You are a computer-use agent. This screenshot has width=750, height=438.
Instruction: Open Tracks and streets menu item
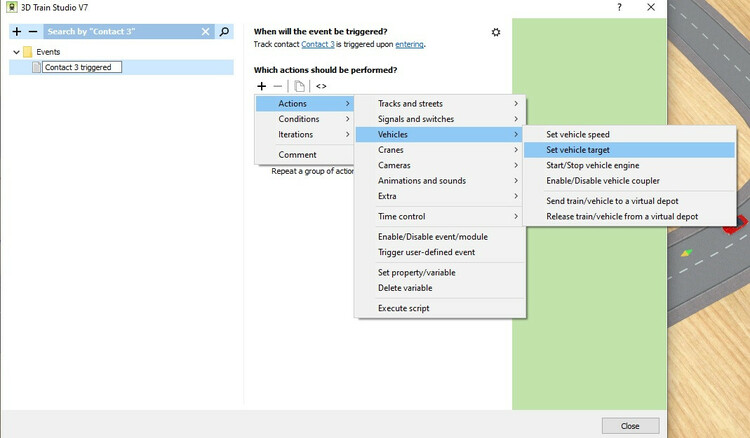point(440,103)
